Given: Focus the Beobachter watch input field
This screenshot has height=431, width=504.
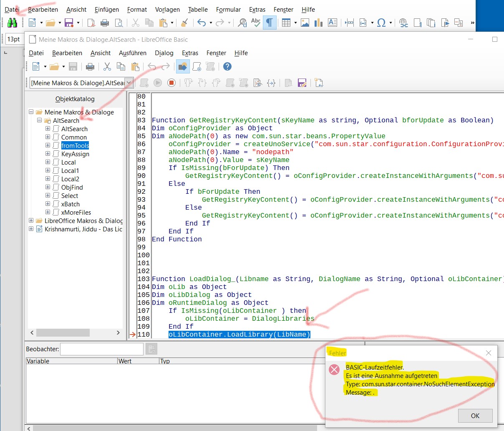Looking at the screenshot, I should coord(102,349).
